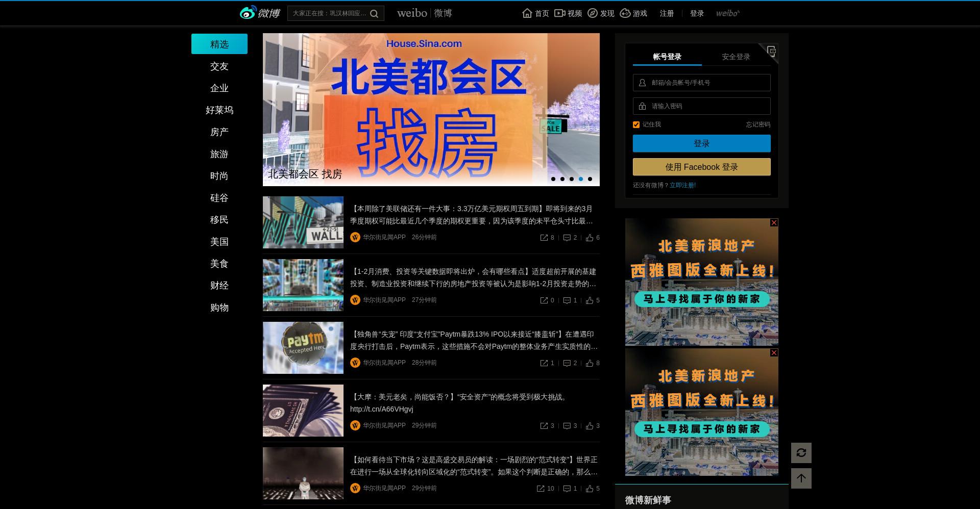Select the 移民 category

tap(219, 220)
